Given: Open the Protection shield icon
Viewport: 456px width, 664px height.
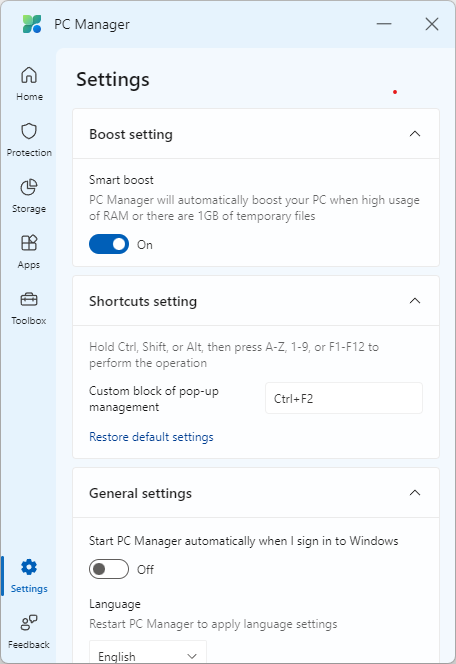Looking at the screenshot, I should [x=29, y=131].
